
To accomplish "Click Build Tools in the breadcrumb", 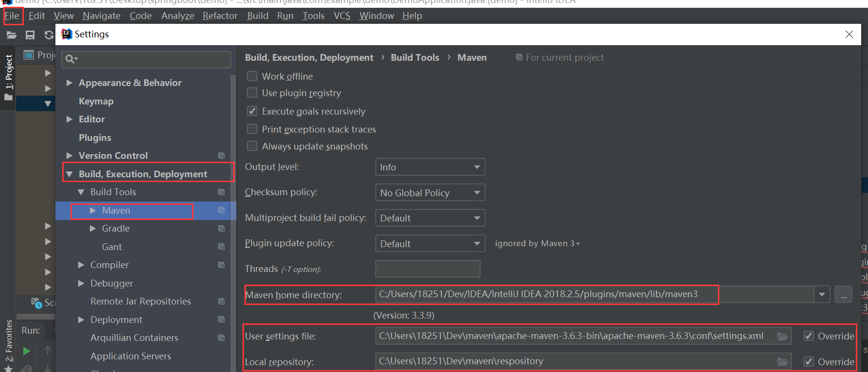I will coord(415,57).
